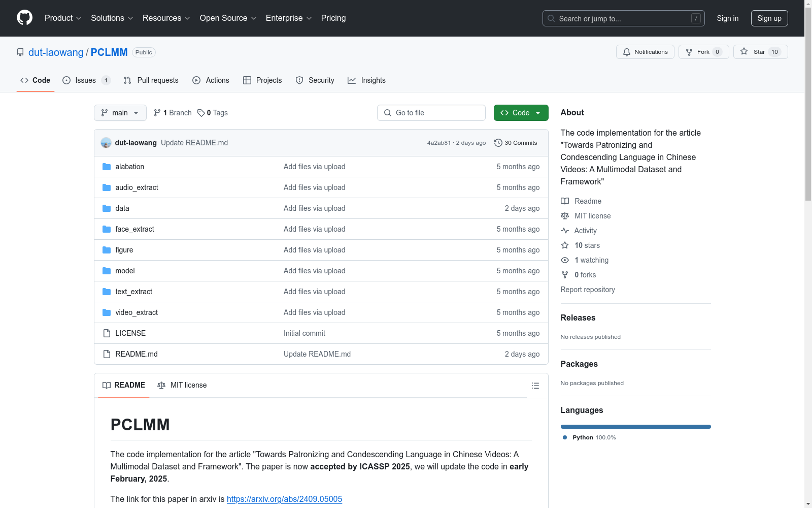
Task: Open the LICENSE file
Action: coord(130,333)
